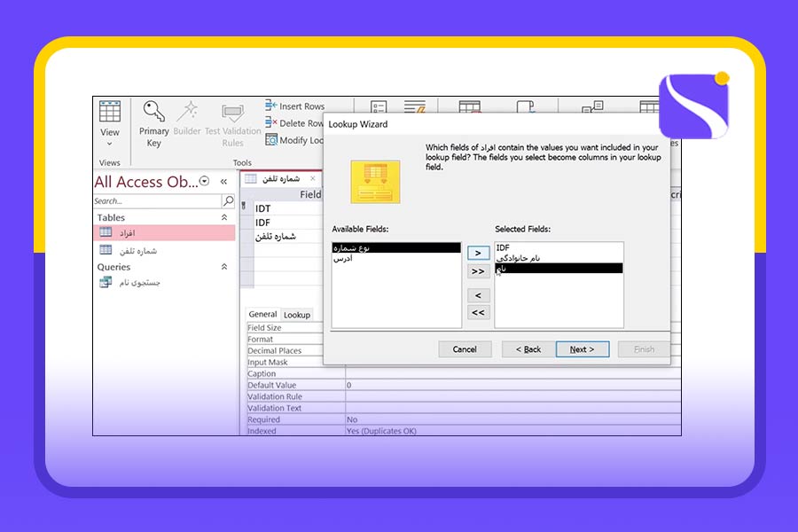
Task: Click the Required property value No
Action: 513,419
